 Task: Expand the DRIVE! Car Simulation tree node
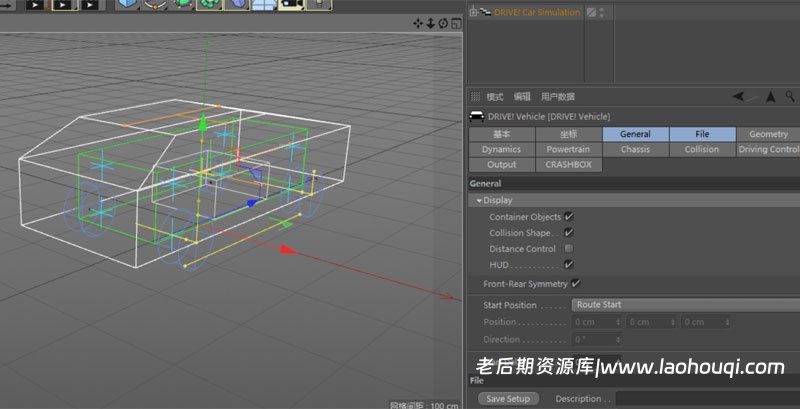(x=472, y=13)
